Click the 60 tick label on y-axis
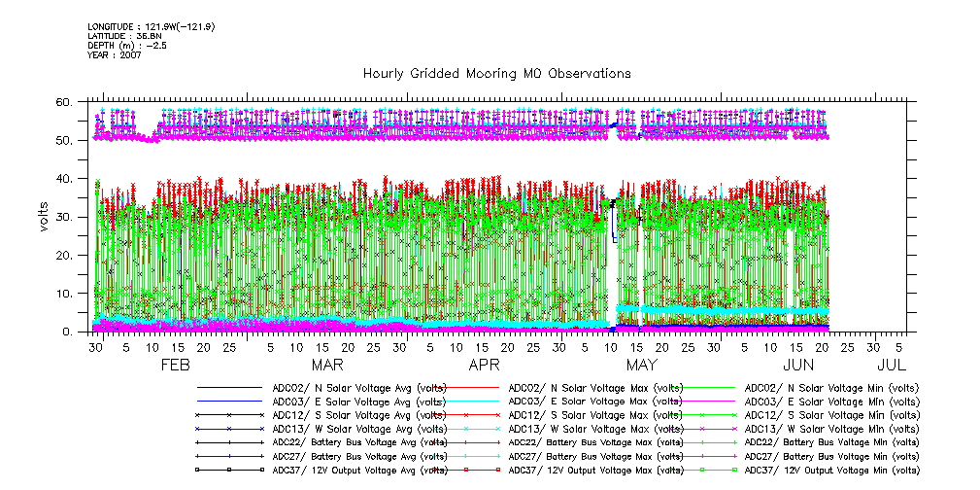This screenshot has height=490, width=980. click(64, 102)
